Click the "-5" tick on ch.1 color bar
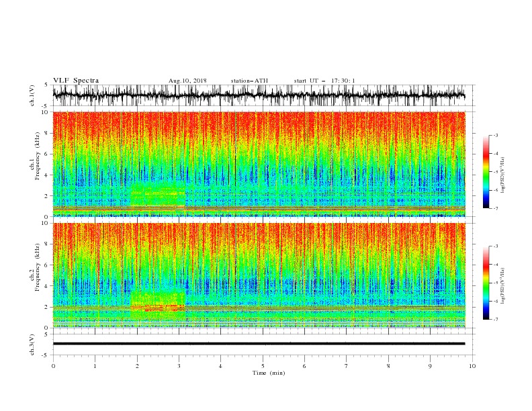Image resolution: width=532 pixels, height=411 pixels. (x=495, y=172)
